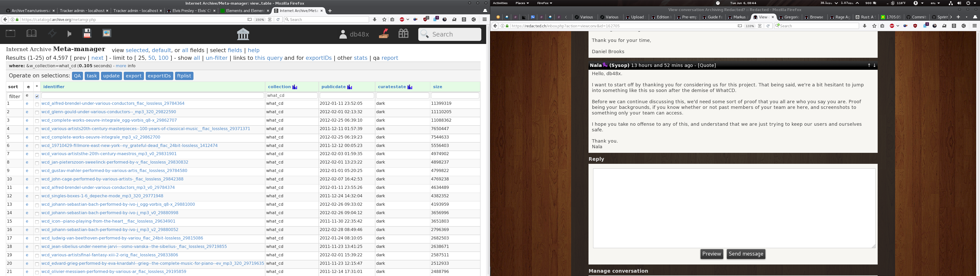This screenshot has width=980, height=276.
Task: Switch to the Elvis Presley tab
Action: pyautogui.click(x=191, y=11)
